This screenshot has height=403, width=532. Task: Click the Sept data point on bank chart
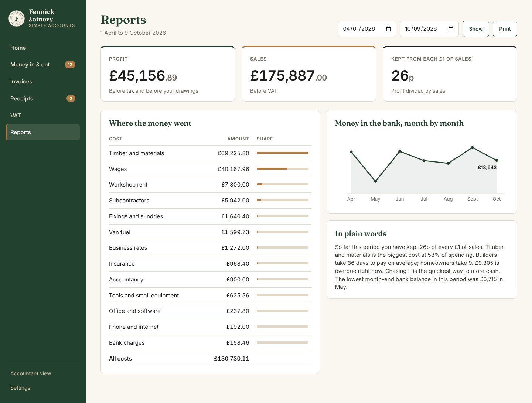coord(473,148)
